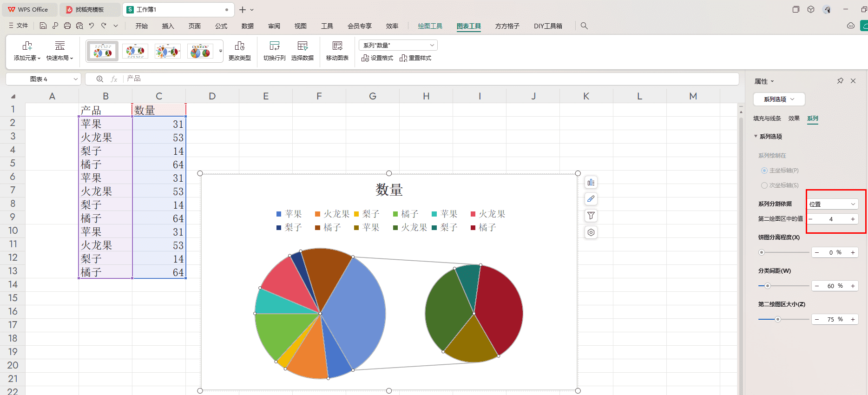Click 第二绘图区大小 slider handle
Image resolution: width=868 pixels, height=395 pixels.
click(778, 319)
